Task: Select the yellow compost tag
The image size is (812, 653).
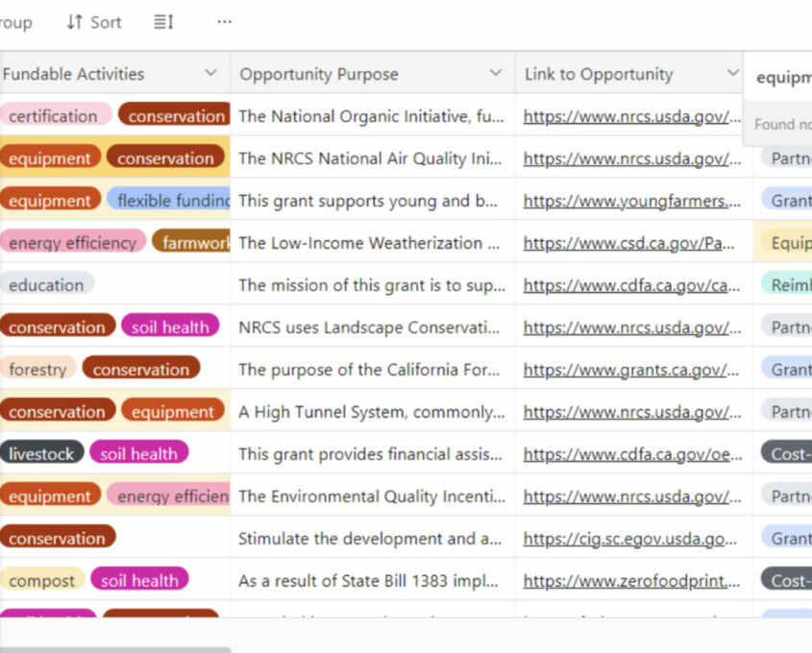Action: tap(41, 581)
